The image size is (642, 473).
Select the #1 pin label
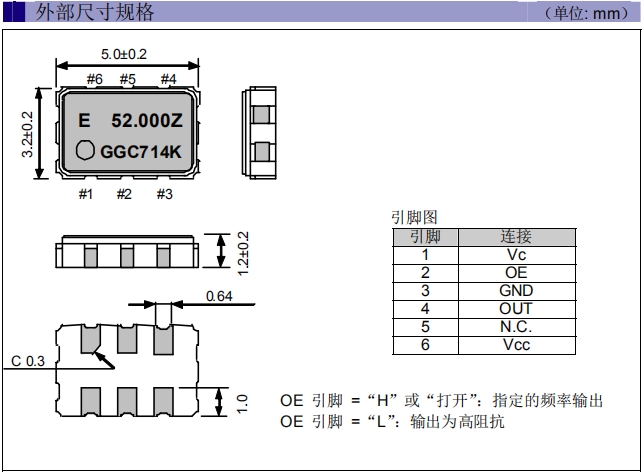[x=86, y=194]
